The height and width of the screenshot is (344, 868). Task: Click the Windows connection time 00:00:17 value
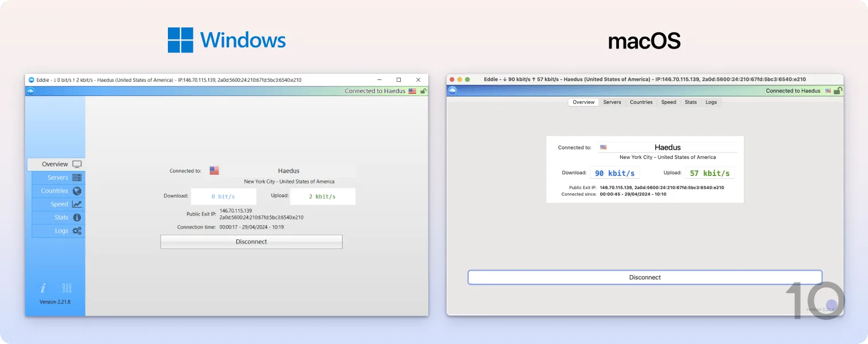[252, 227]
